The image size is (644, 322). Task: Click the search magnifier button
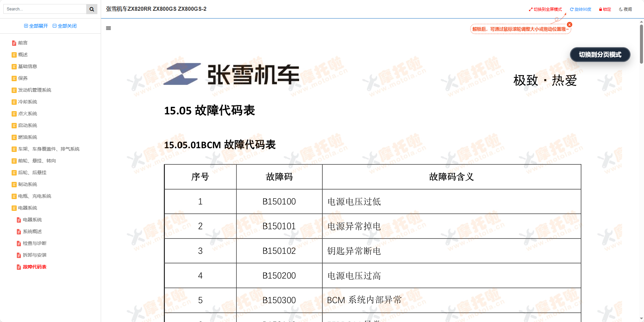92,9
